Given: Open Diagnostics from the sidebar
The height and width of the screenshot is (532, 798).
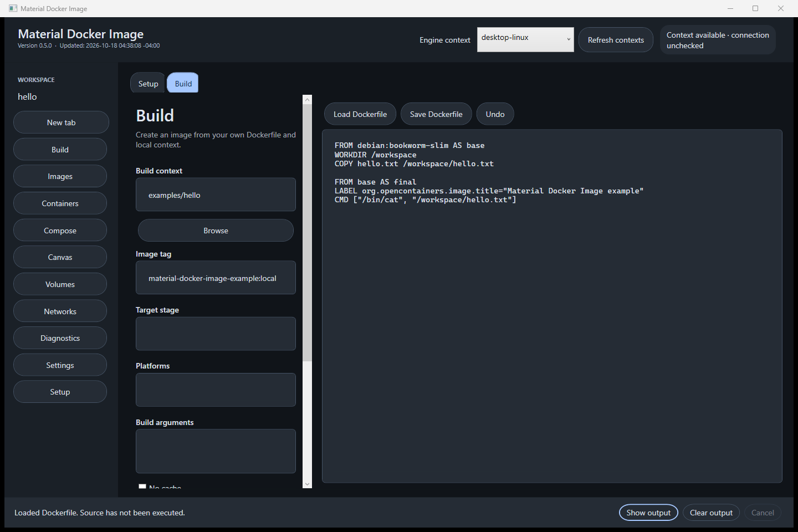Looking at the screenshot, I should [60, 338].
